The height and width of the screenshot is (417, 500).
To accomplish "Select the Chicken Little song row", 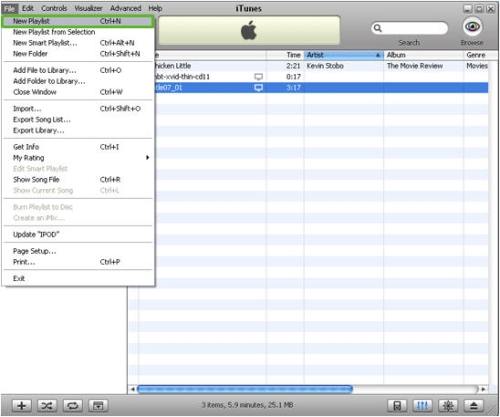I will coord(322,66).
